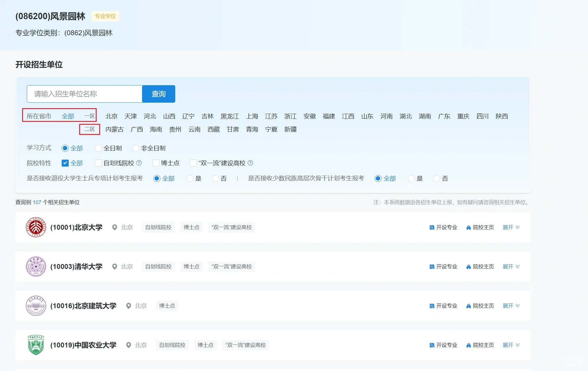Select 是 for 退役大学生士兵专项计划 question
Viewport: 588px width, 371px height.
(x=190, y=178)
